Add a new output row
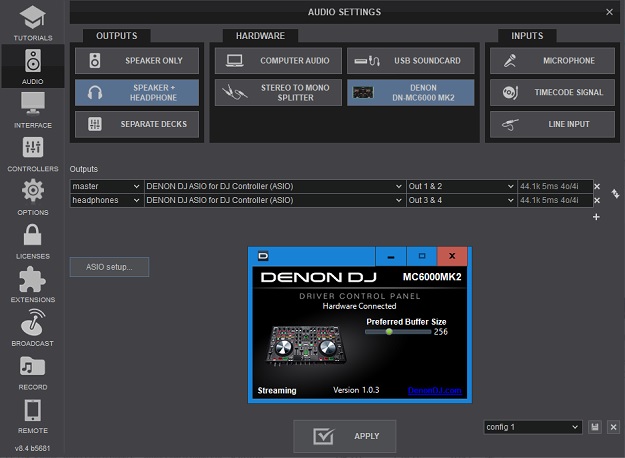This screenshot has height=458, width=625. [x=596, y=217]
